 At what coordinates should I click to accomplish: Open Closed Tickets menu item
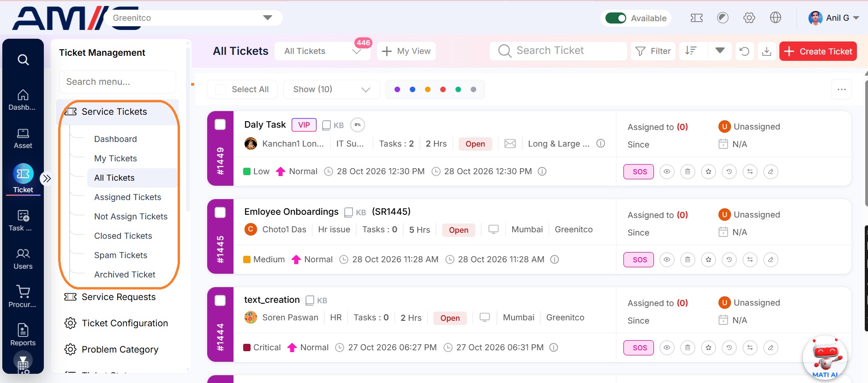[123, 236]
